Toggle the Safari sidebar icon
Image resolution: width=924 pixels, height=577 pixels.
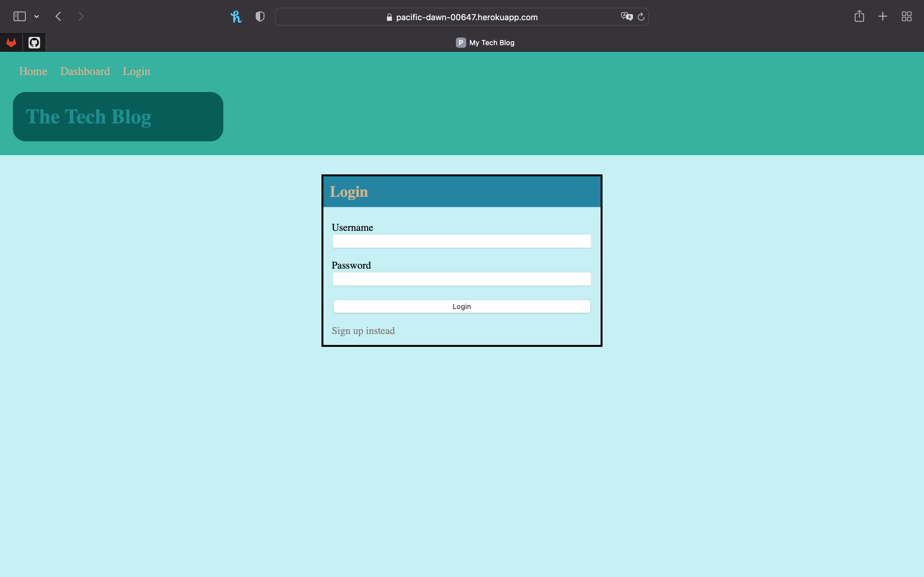[20, 16]
